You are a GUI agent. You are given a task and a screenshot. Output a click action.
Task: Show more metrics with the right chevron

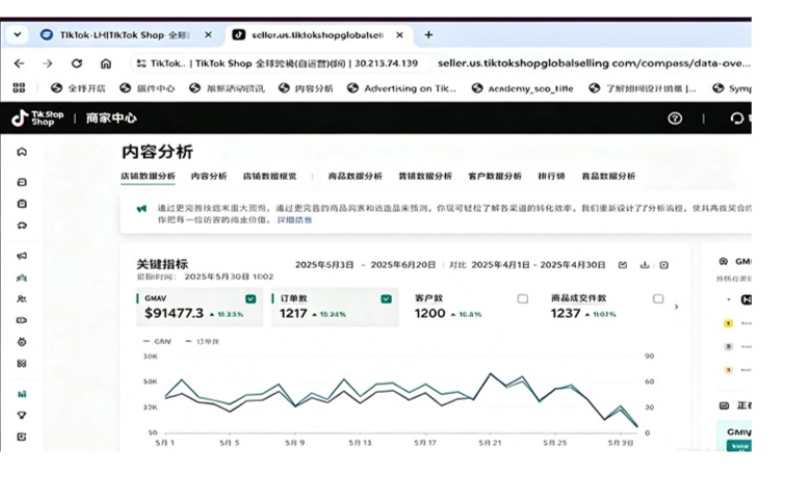coord(677,307)
